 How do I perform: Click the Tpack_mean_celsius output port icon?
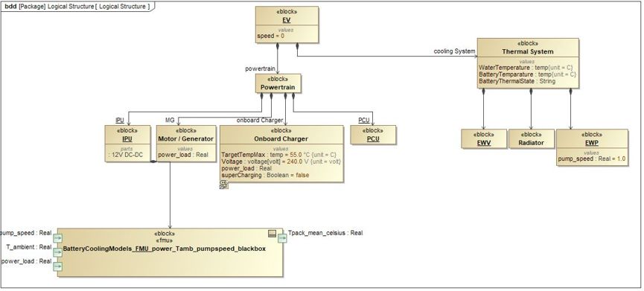coord(282,238)
